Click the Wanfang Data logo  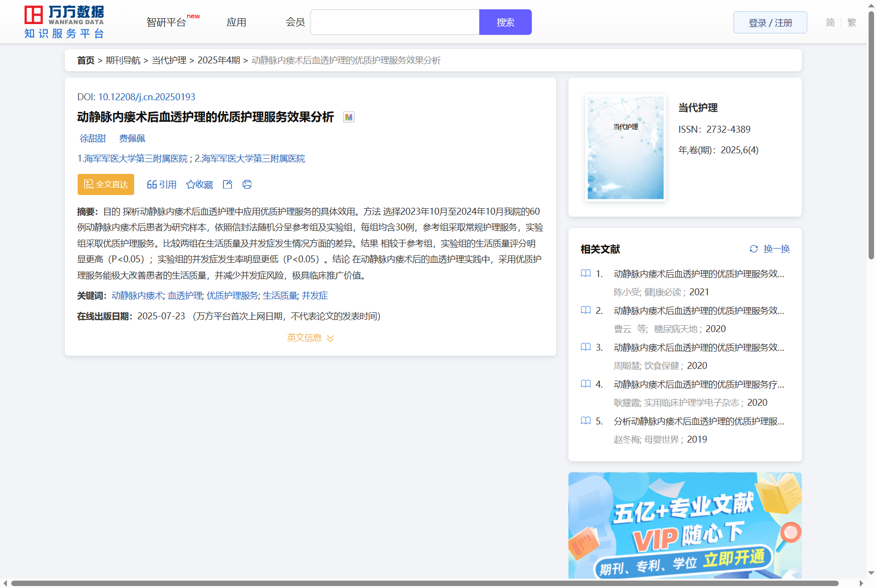tap(64, 22)
